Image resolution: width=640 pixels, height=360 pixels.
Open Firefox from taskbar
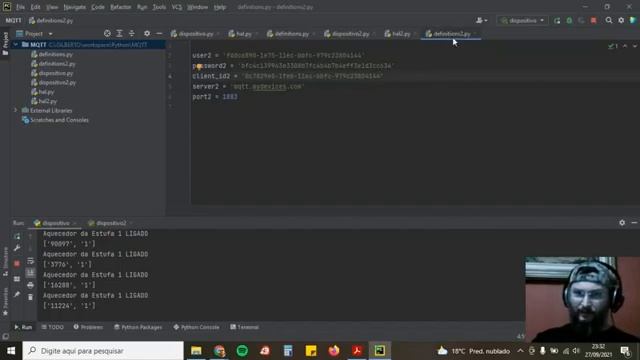333,351
